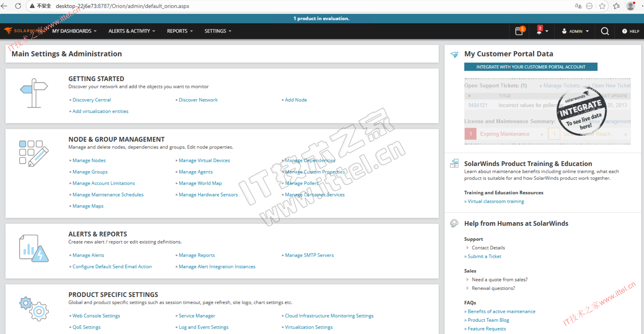Open the calendar notifications icon with badge
Image resolution: width=644 pixels, height=334 pixels.
click(x=519, y=31)
